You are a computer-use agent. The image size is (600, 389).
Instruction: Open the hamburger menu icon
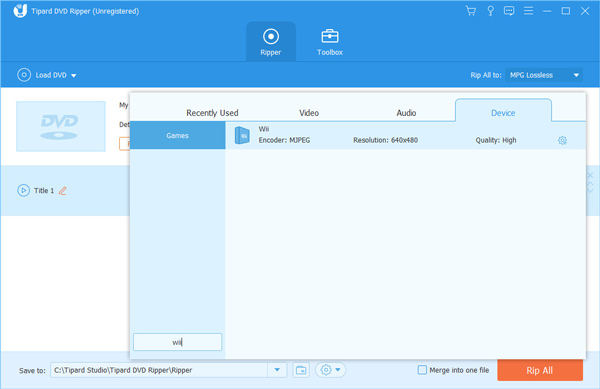click(528, 11)
